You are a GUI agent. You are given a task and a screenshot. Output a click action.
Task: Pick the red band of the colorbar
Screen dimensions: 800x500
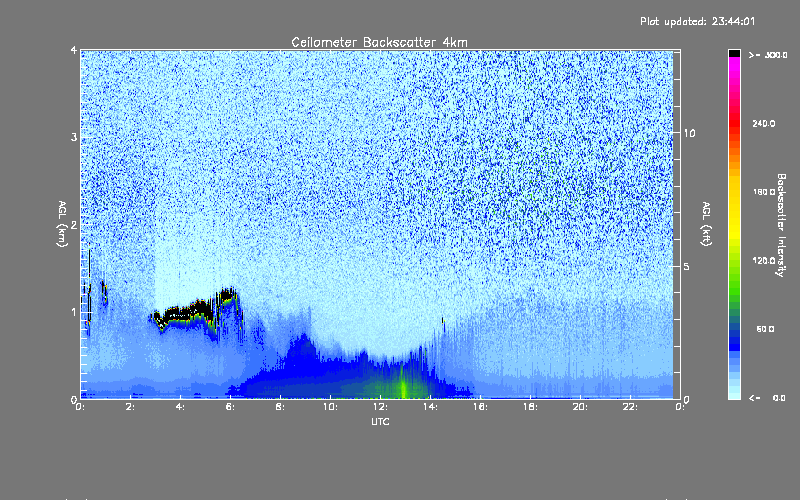point(734,122)
